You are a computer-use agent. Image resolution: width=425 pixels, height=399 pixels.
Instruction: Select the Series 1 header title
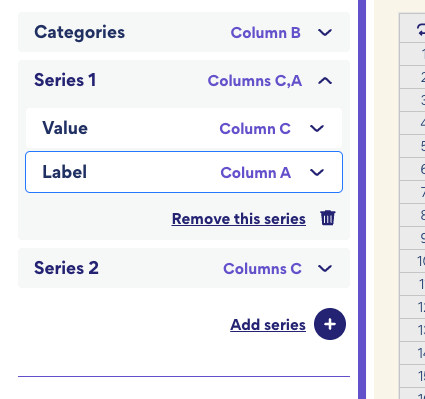click(65, 80)
